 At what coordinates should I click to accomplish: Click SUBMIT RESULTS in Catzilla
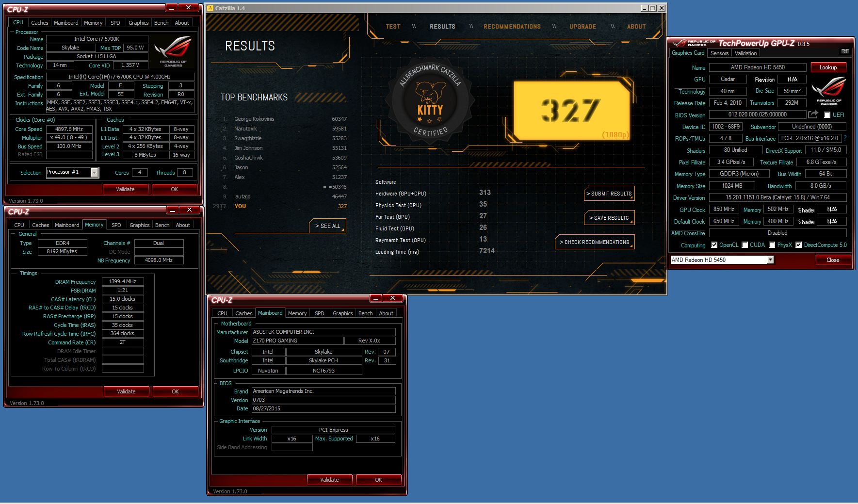point(609,194)
